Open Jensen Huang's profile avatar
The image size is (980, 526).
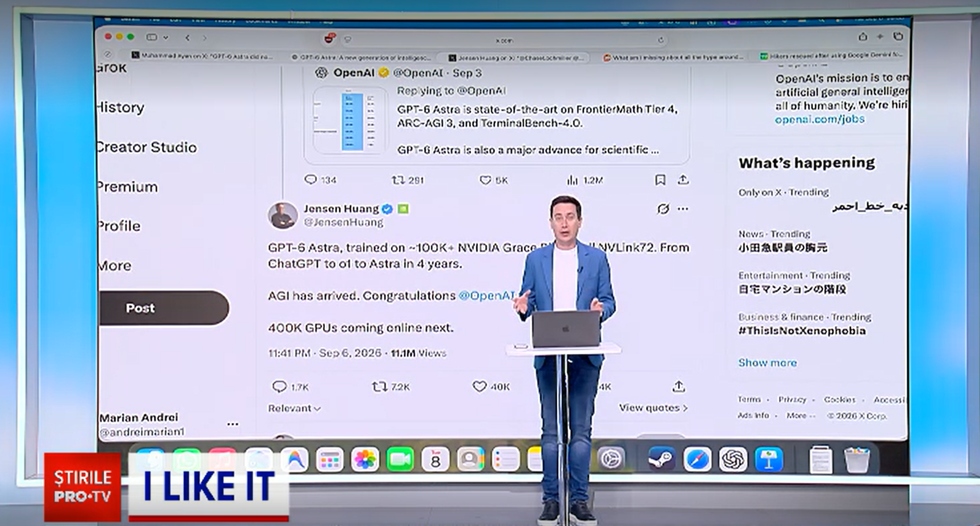282,215
